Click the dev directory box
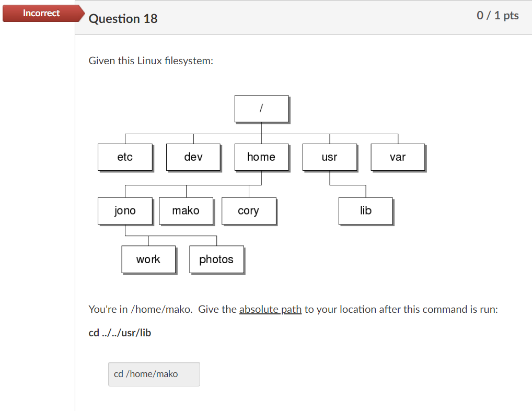The width and height of the screenshot is (532, 411). (x=193, y=157)
